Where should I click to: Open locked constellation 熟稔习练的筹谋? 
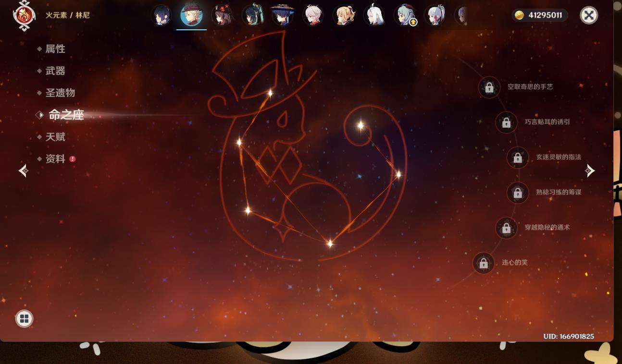point(518,193)
